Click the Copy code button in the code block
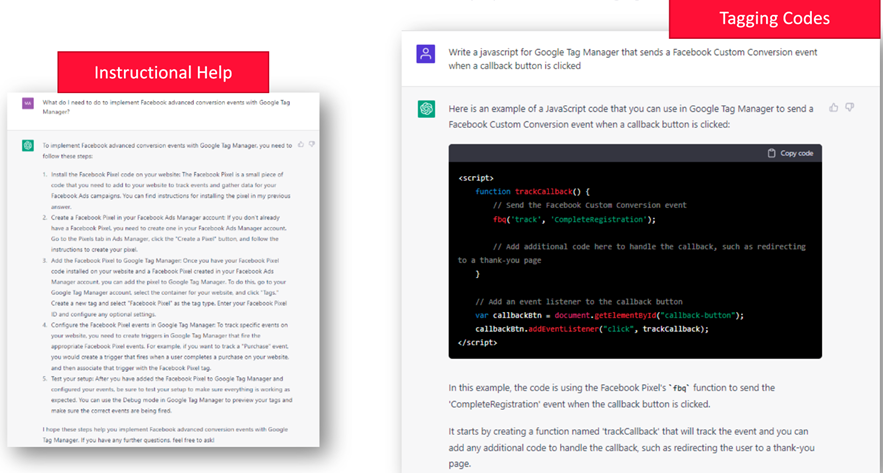 [x=790, y=153]
